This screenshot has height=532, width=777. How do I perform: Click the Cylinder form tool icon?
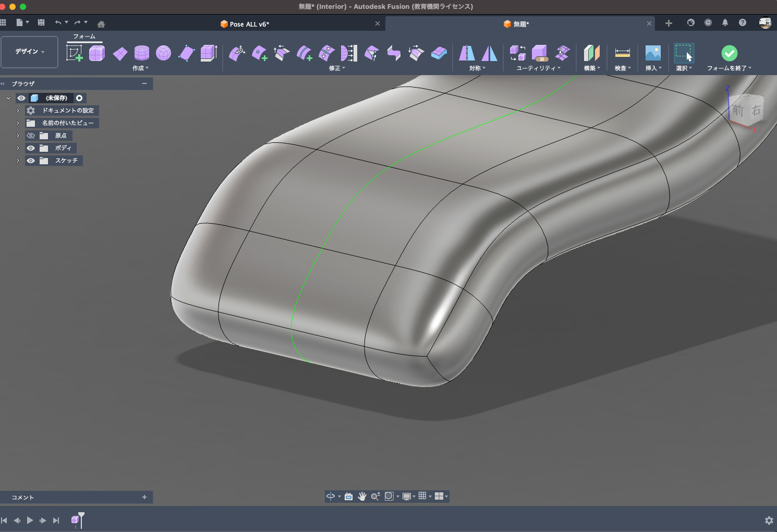(141, 53)
